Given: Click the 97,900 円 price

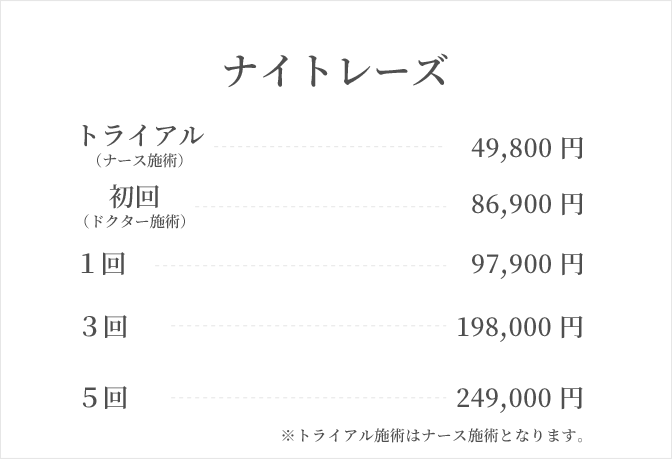Looking at the screenshot, I should tap(526, 266).
